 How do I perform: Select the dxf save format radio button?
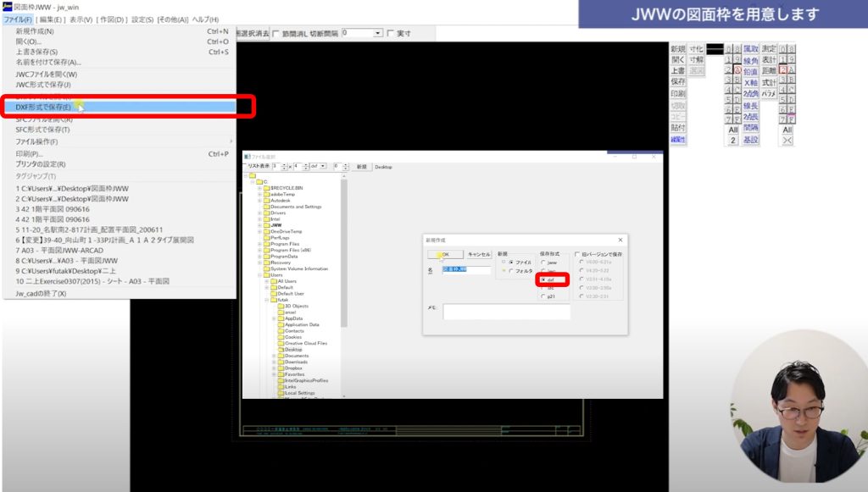pos(543,279)
